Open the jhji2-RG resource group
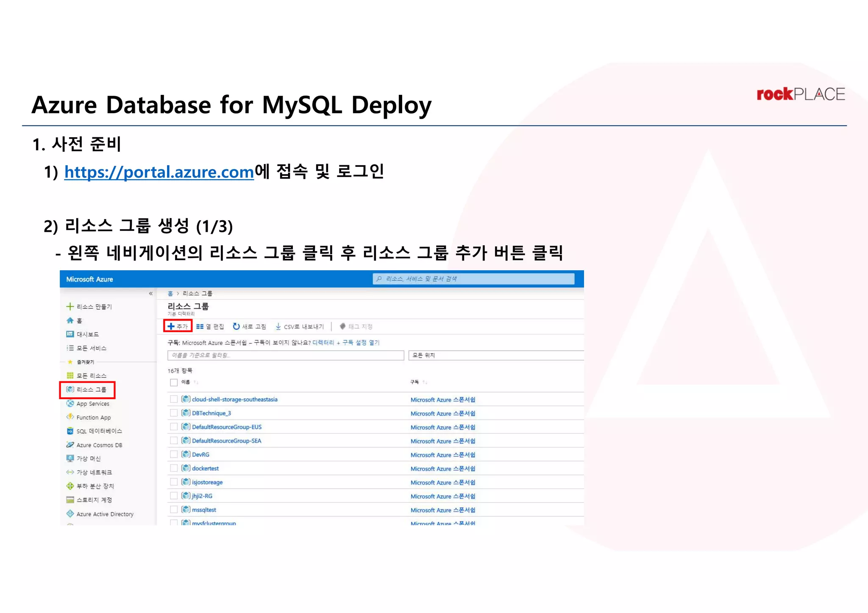Screen dimensions: 868x613 tap(202, 496)
